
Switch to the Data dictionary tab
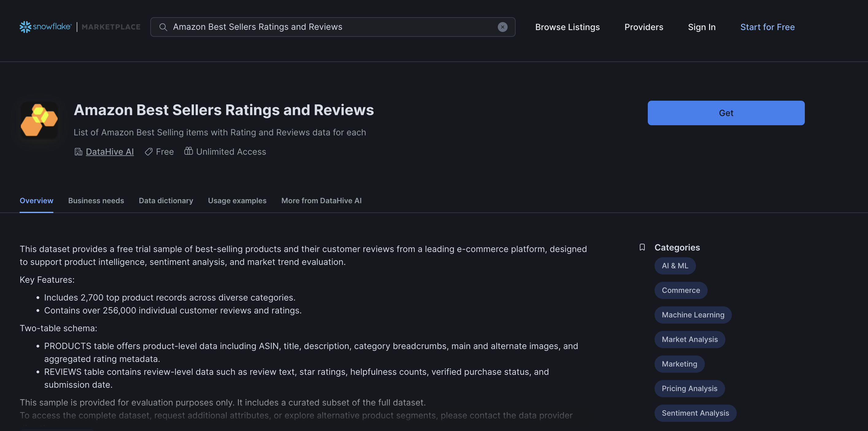166,201
